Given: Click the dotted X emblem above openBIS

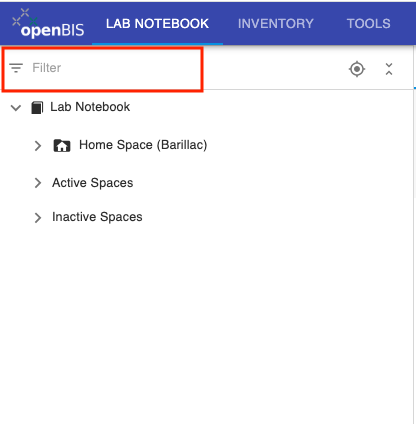Looking at the screenshot, I should tap(24, 18).
